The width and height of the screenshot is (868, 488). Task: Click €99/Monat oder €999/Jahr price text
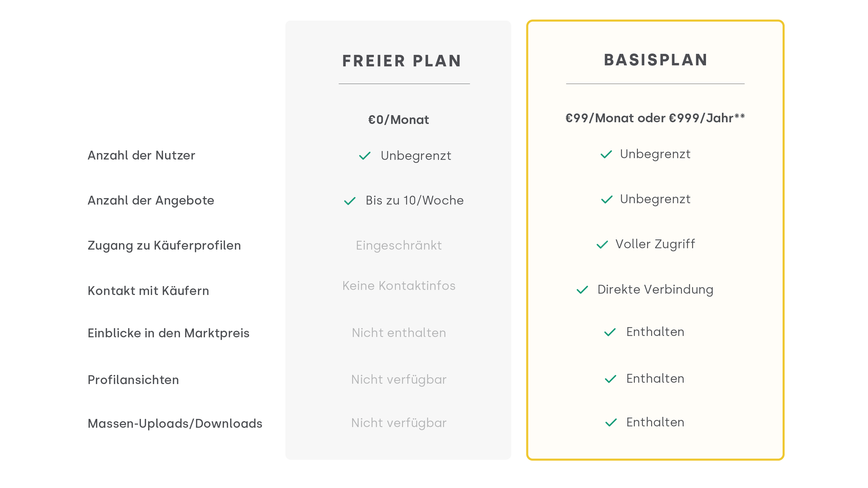tap(655, 118)
